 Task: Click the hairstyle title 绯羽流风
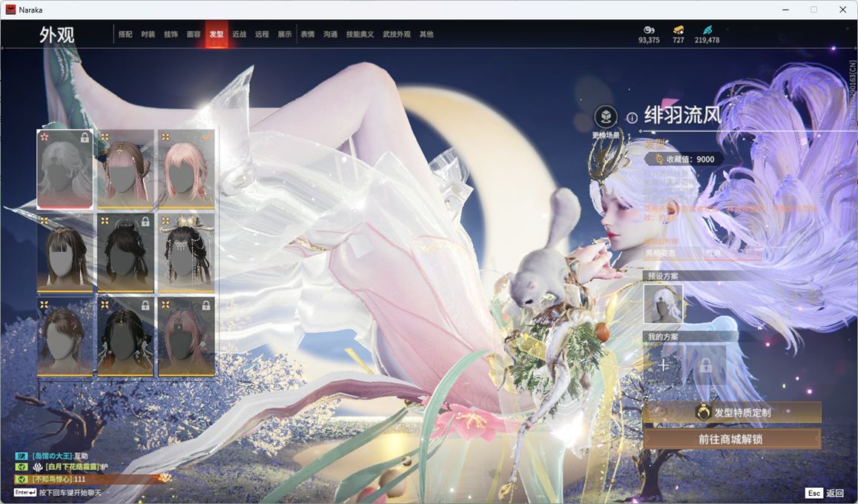683,115
